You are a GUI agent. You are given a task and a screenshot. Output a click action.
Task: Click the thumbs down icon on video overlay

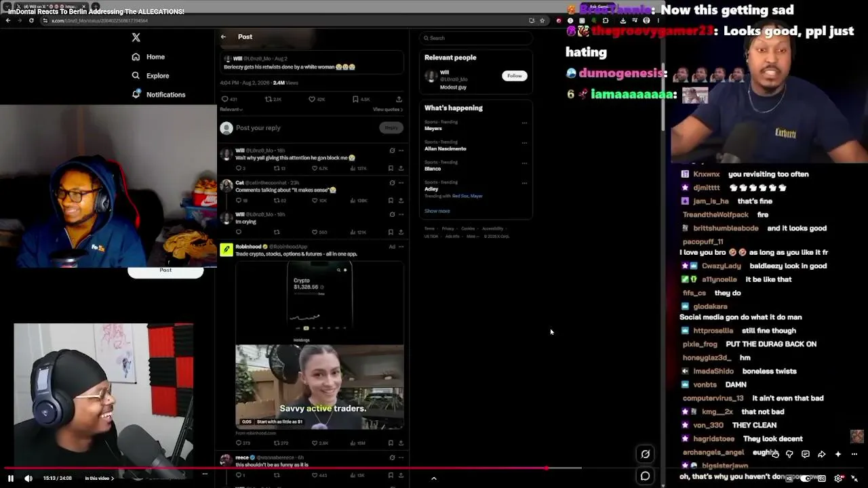pos(789,454)
